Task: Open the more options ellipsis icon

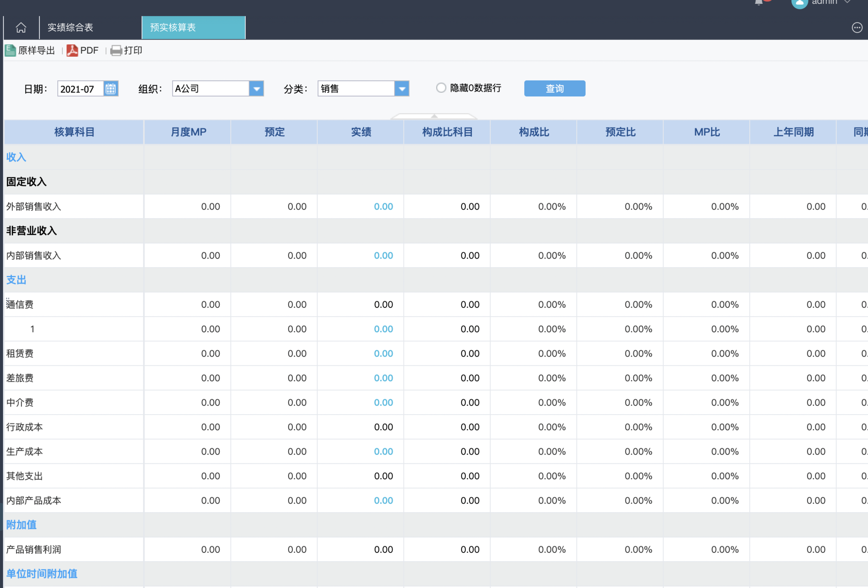Action: pos(857,28)
